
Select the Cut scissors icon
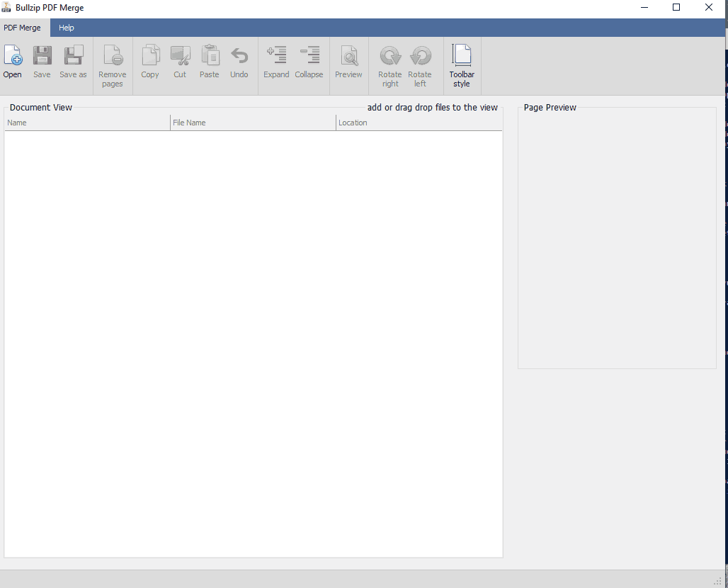[180, 56]
